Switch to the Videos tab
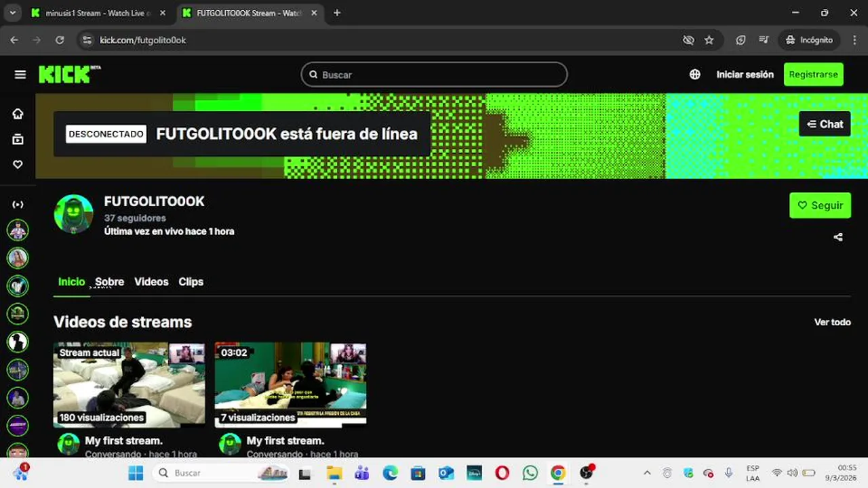 pos(151,282)
